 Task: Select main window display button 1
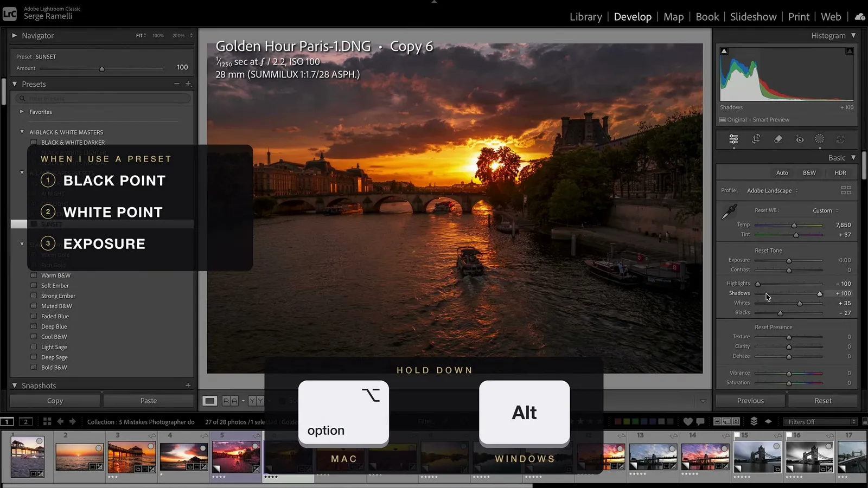pos(7,421)
